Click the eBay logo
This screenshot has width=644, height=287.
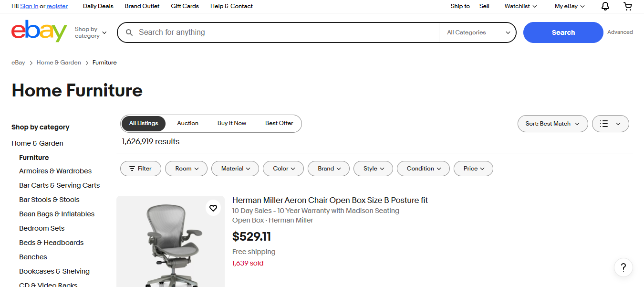[x=39, y=31]
